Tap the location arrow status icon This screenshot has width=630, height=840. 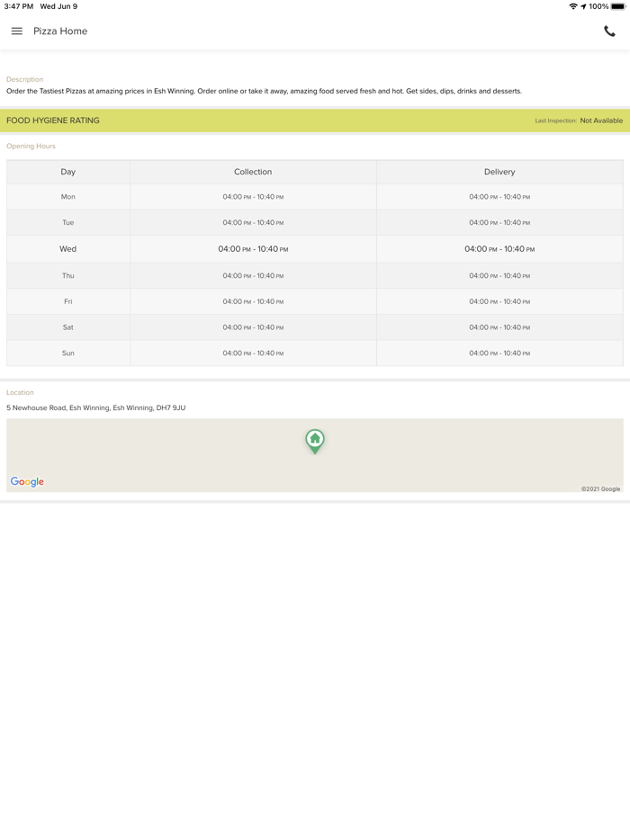[x=583, y=6]
